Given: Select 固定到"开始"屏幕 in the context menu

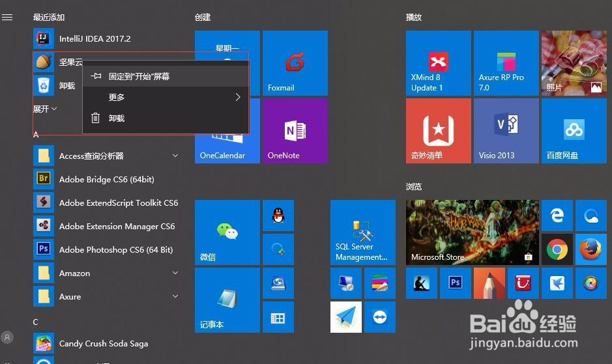Looking at the screenshot, I should 166,76.
